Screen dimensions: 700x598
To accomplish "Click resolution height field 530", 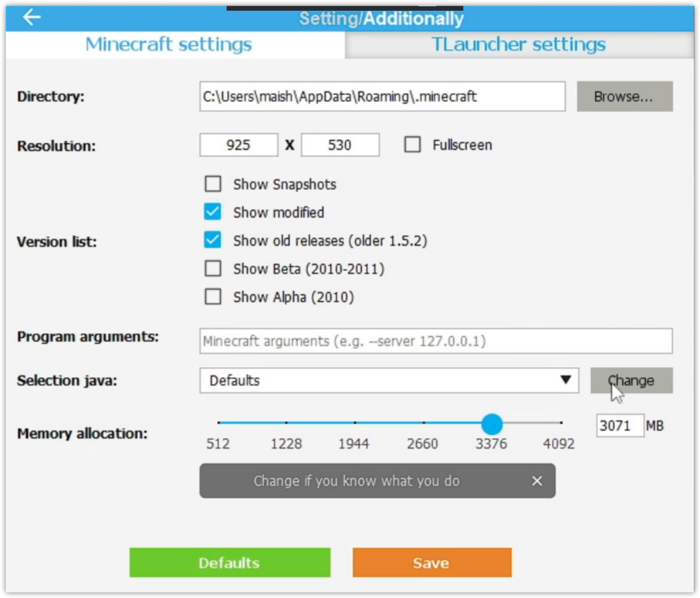I will coord(340,145).
